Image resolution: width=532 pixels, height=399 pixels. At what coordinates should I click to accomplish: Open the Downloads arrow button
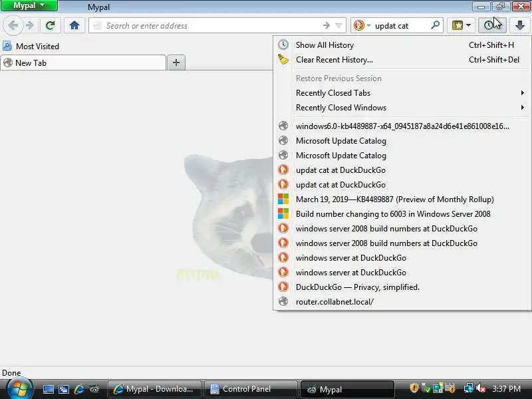519,25
